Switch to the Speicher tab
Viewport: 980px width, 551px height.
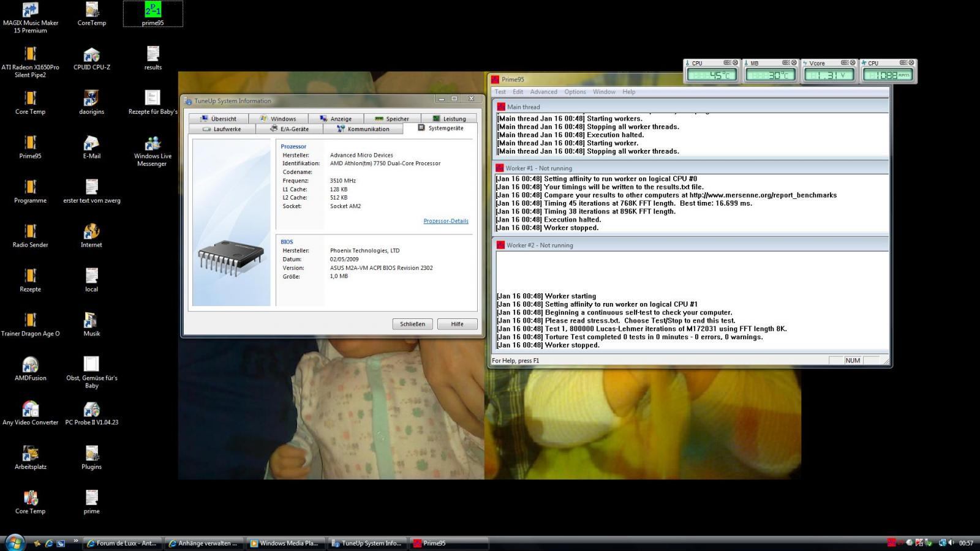tap(392, 119)
